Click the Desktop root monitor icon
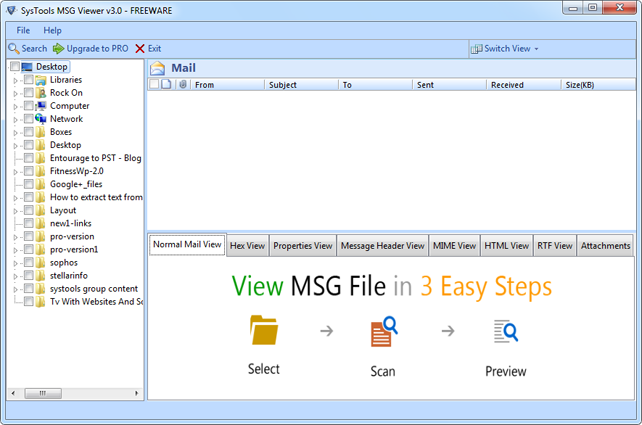 [27, 67]
